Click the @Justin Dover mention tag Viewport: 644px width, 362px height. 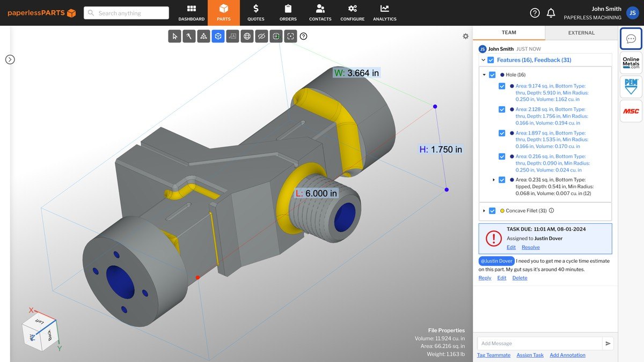496,261
